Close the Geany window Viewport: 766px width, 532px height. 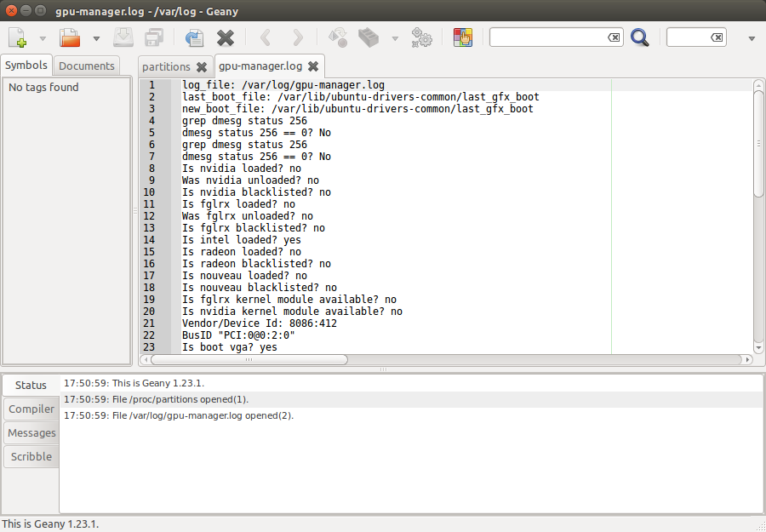pyautogui.click(x=11, y=11)
